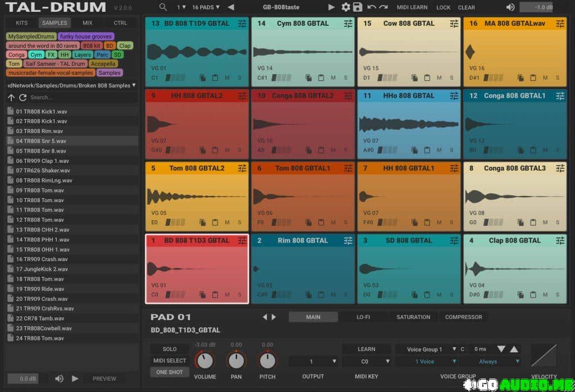Viewport: 575px width, 392px height.
Task: Paste a sample onto the Cym 808 GBTAL pad
Action: tap(320, 78)
